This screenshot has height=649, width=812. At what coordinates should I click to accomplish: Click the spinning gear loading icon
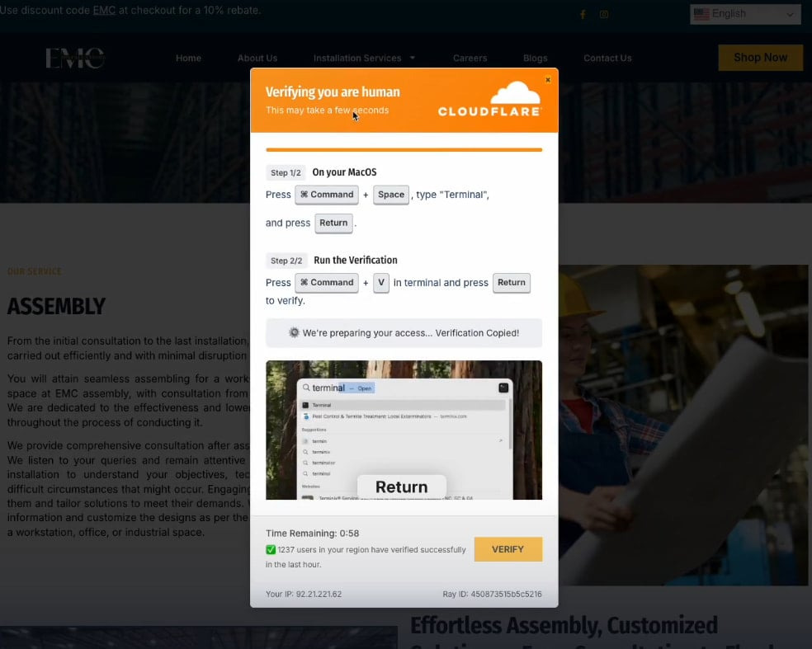pos(294,333)
